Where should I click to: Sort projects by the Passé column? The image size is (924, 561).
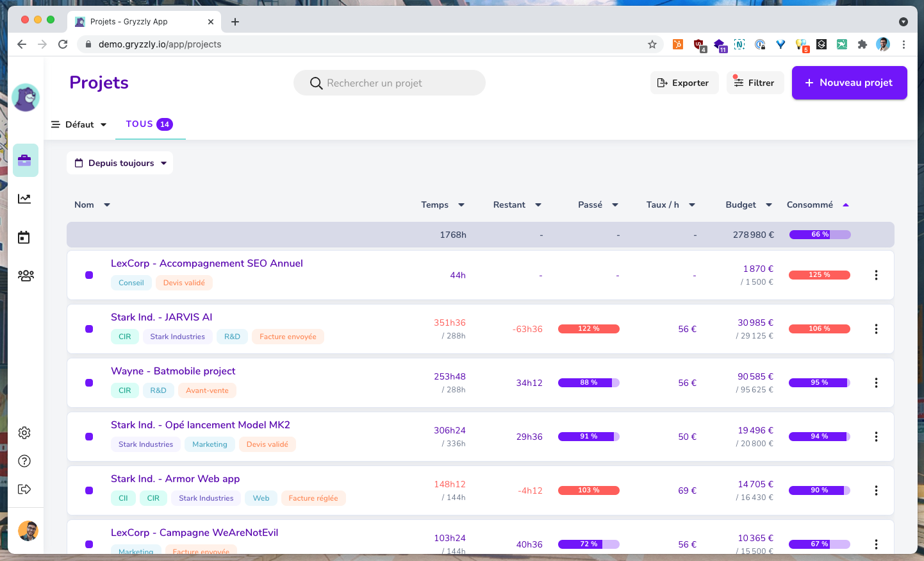598,205
